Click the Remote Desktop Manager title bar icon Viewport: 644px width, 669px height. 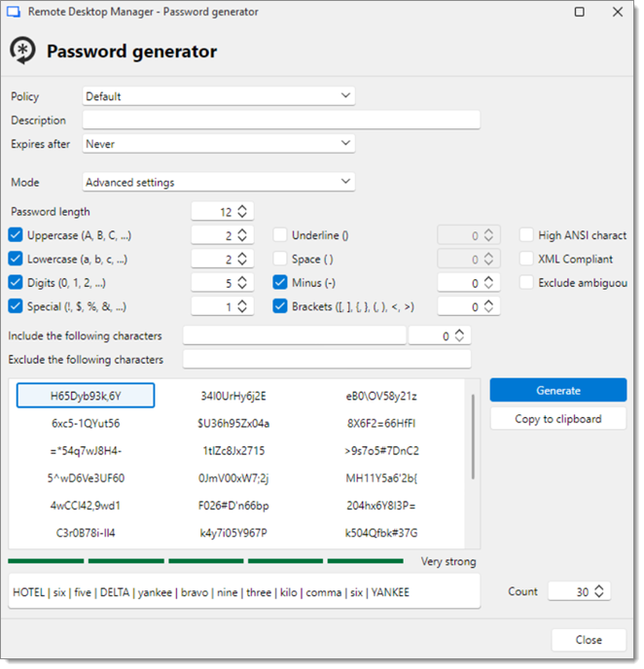pos(14,12)
